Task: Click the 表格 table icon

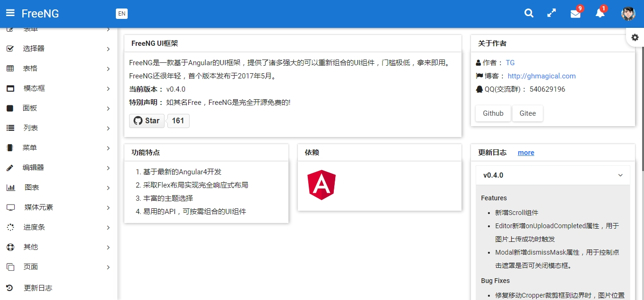Action: [x=10, y=69]
